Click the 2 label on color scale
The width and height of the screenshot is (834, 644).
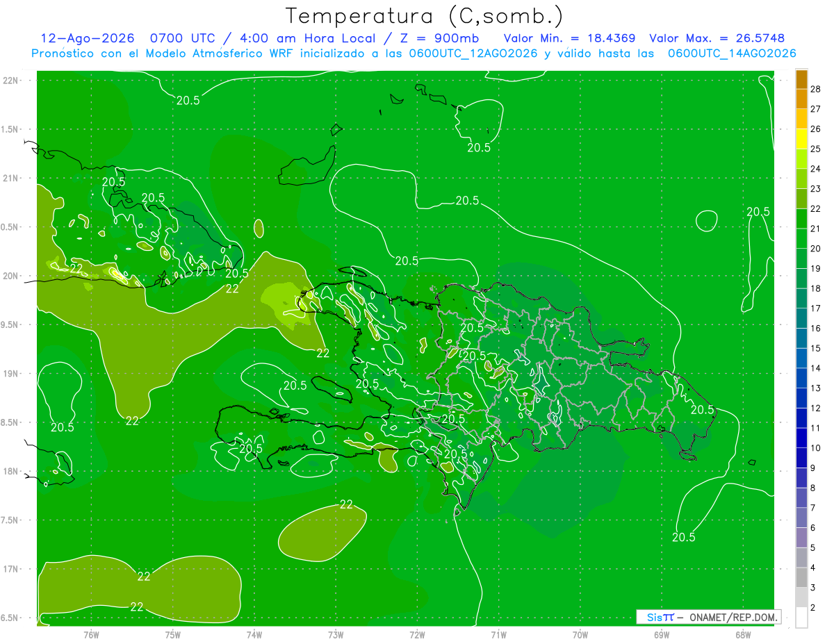813,608
